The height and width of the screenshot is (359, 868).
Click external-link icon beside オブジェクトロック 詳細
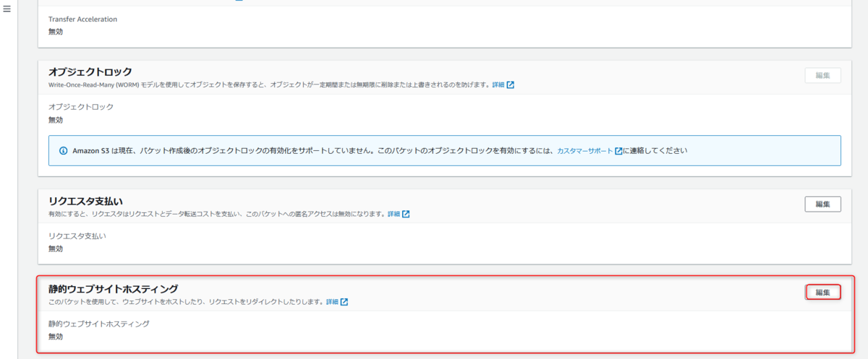point(510,85)
